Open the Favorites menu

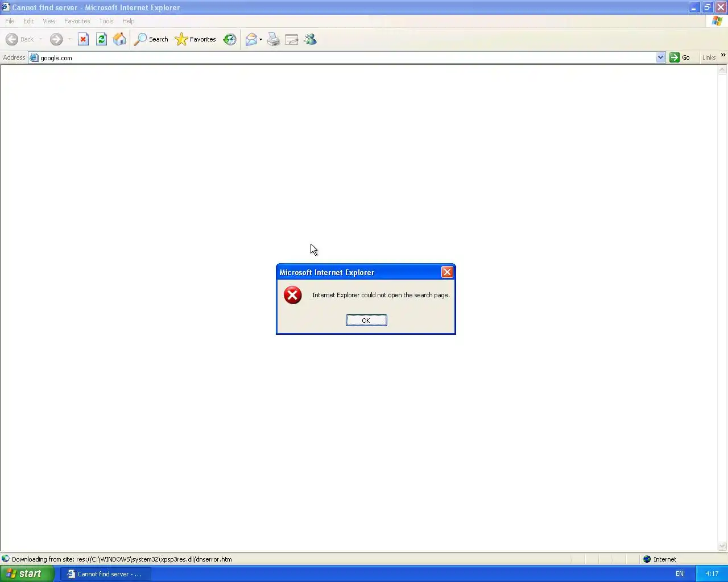pyautogui.click(x=77, y=21)
